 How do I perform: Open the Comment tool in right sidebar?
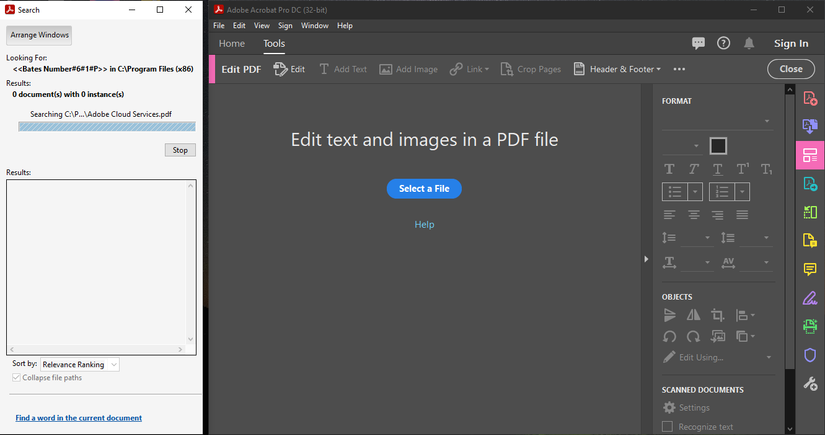(x=809, y=270)
